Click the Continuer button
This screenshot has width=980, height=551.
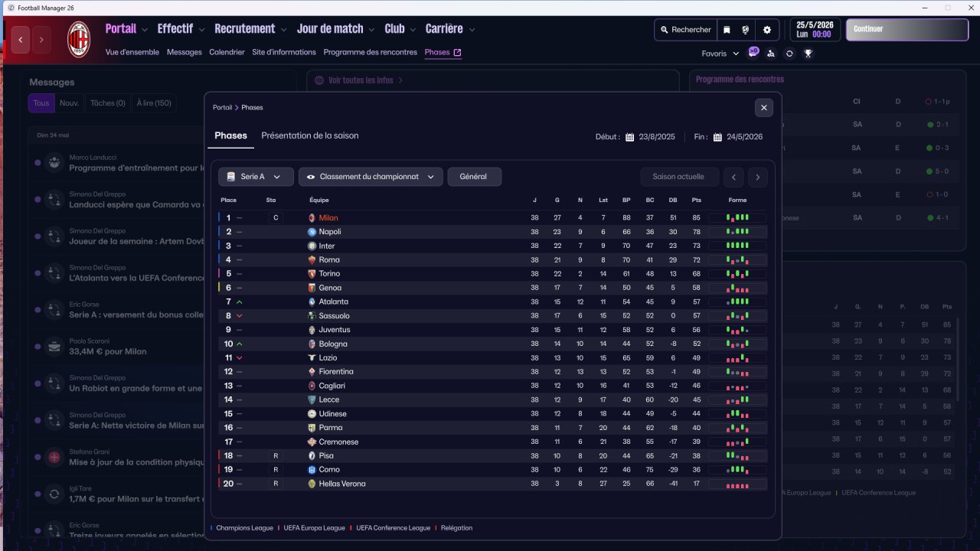pos(907,30)
